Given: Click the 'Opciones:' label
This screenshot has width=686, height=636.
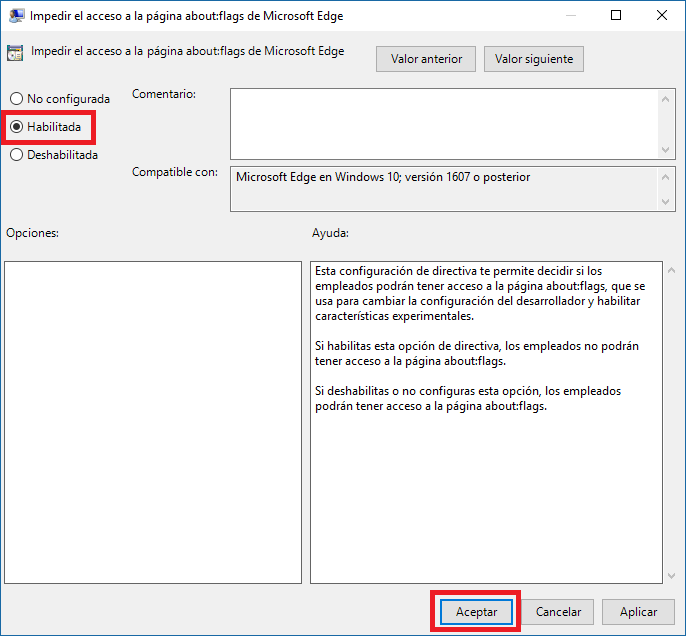Looking at the screenshot, I should click(x=32, y=233).
